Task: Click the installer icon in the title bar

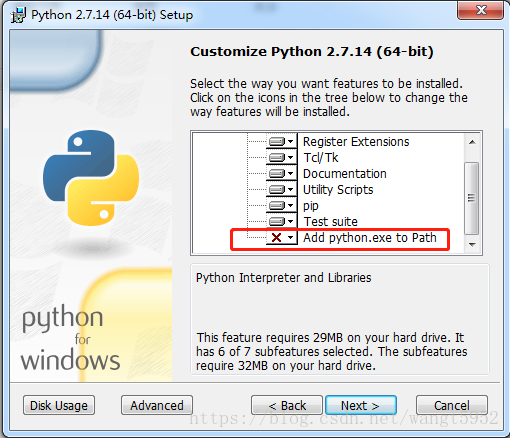Action: 18,15
